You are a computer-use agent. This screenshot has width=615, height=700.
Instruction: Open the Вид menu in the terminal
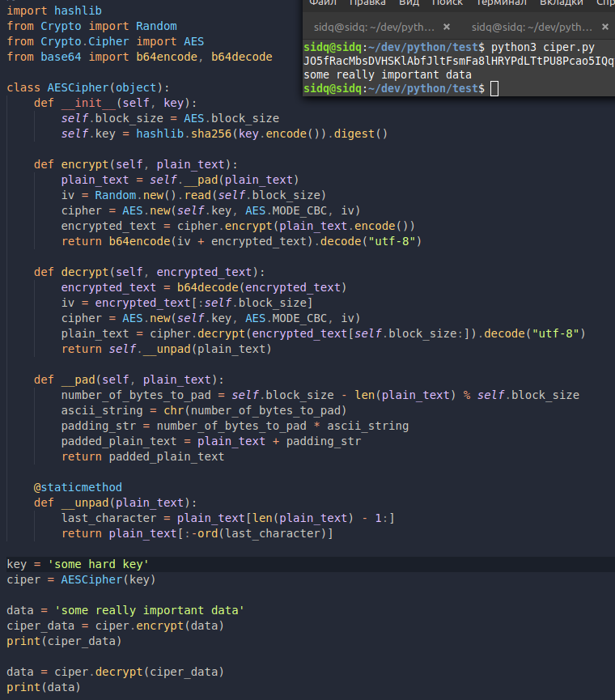(x=409, y=2)
